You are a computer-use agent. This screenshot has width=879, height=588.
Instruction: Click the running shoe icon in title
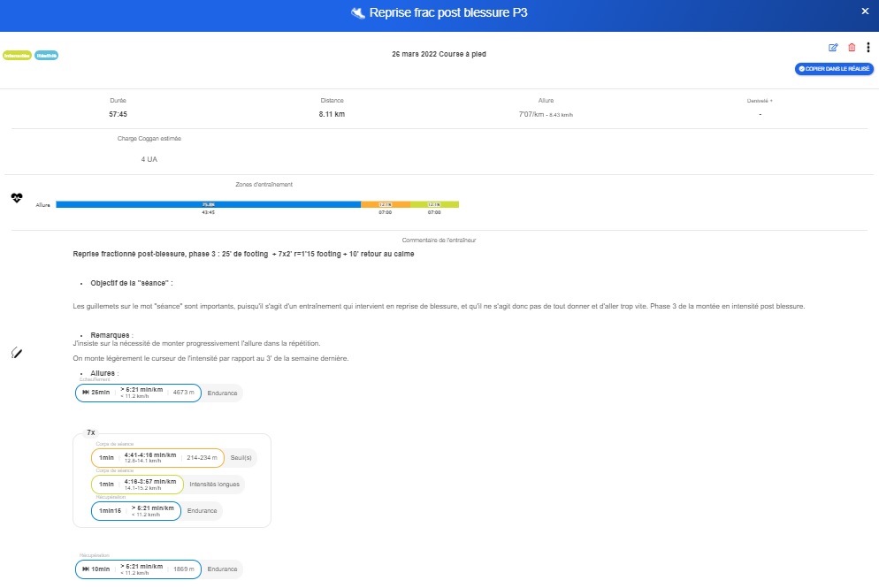pos(357,13)
